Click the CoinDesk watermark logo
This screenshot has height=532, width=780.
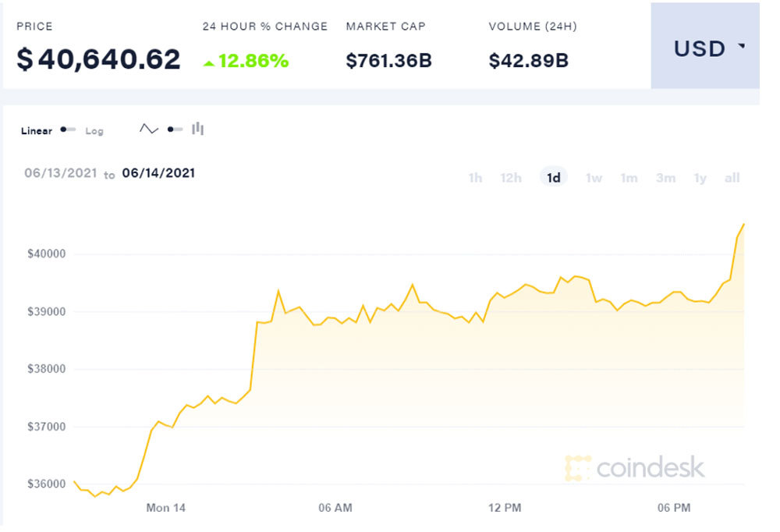point(635,467)
